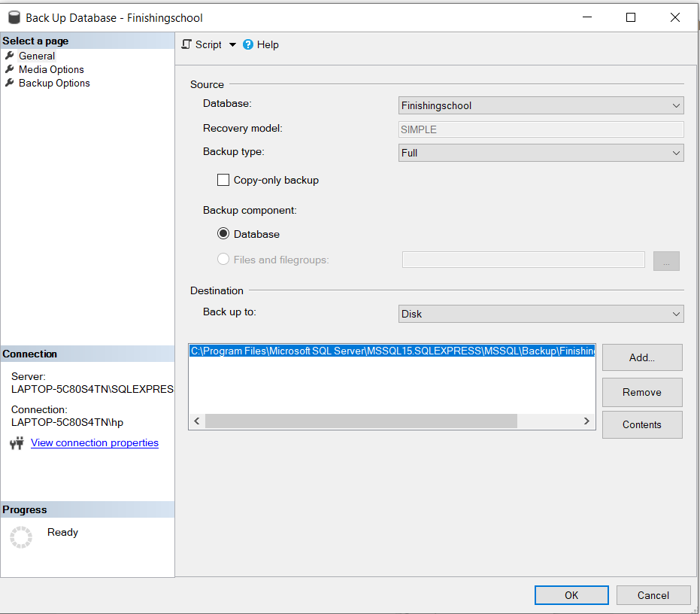The image size is (700, 614).
Task: Click the progress spinner icon
Action: [x=21, y=536]
